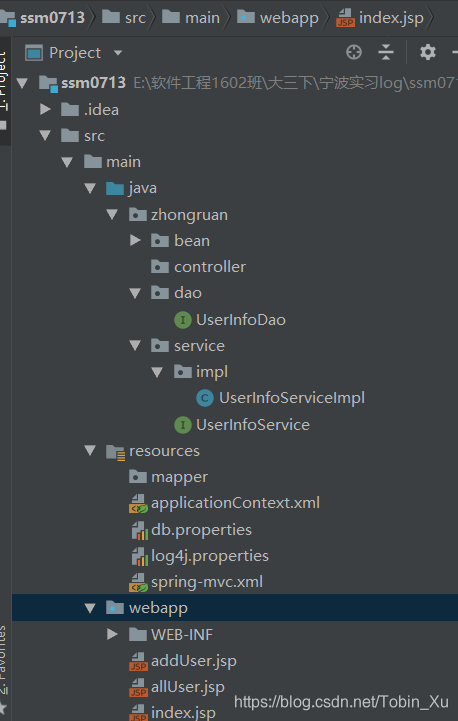This screenshot has width=458, height=721.
Task: Select the db.properties file name
Action: [201, 530]
